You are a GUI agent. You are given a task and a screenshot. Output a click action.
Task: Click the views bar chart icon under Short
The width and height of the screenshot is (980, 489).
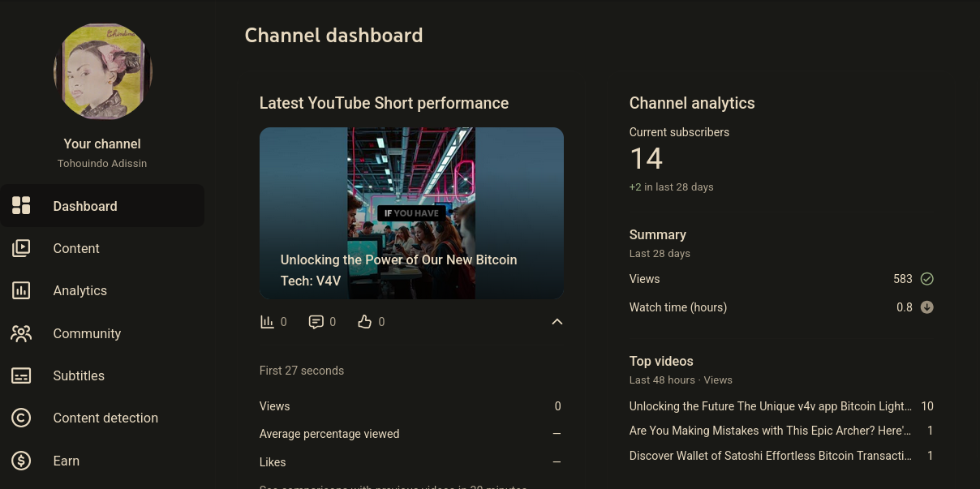(267, 322)
